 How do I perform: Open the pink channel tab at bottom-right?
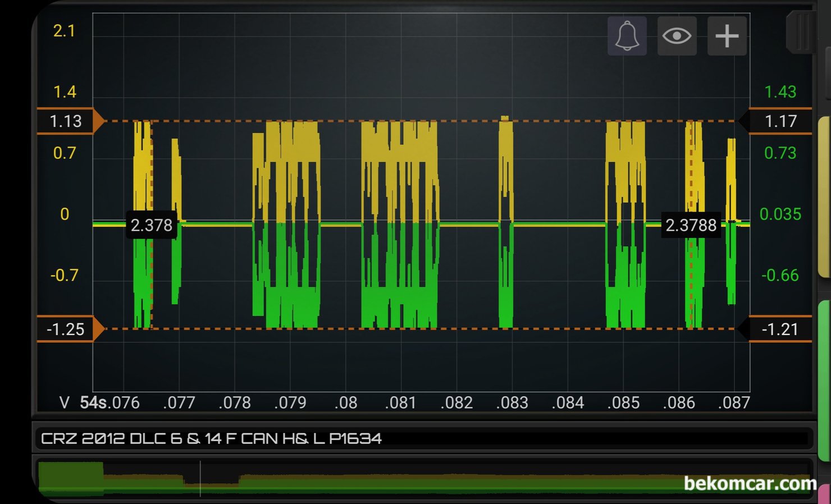pos(824,494)
